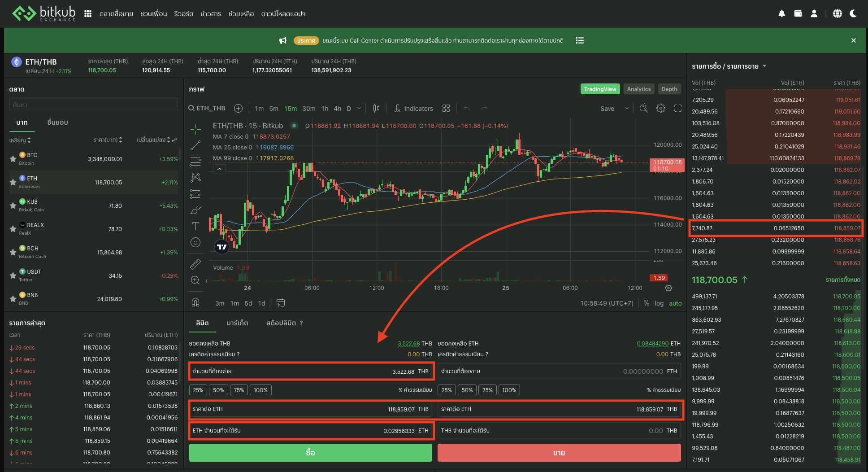Click the red ขาย sell button
Viewport: 868px width, 472px height.
click(559, 453)
